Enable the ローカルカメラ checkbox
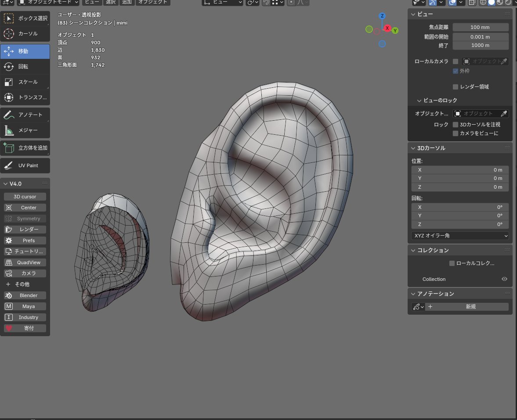The image size is (517, 420). pos(456,61)
